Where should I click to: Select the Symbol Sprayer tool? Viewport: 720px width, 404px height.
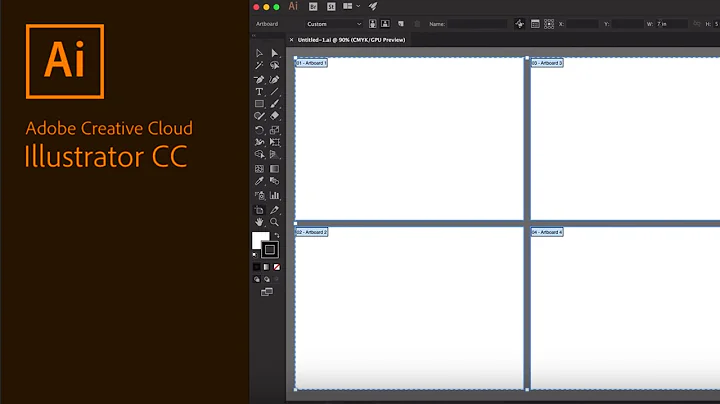(x=259, y=196)
